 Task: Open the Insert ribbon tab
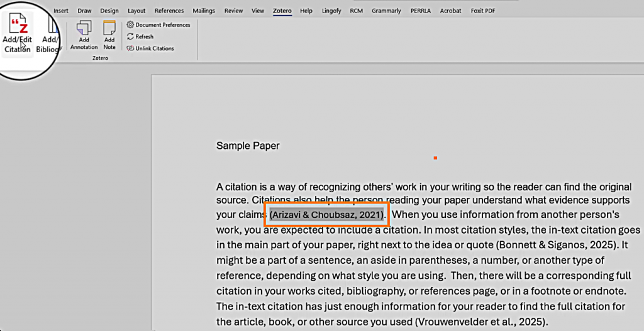[61, 11]
